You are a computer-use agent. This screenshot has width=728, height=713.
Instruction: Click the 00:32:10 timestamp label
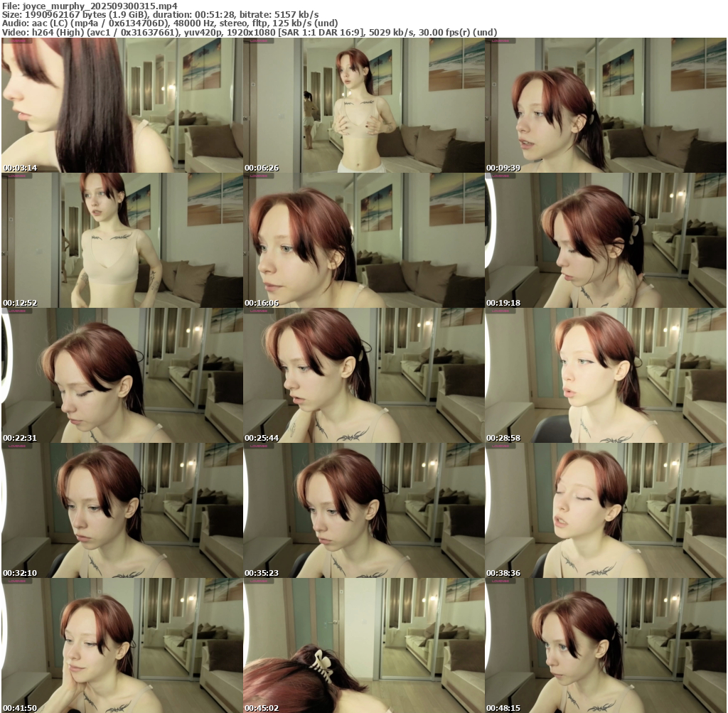pos(20,573)
